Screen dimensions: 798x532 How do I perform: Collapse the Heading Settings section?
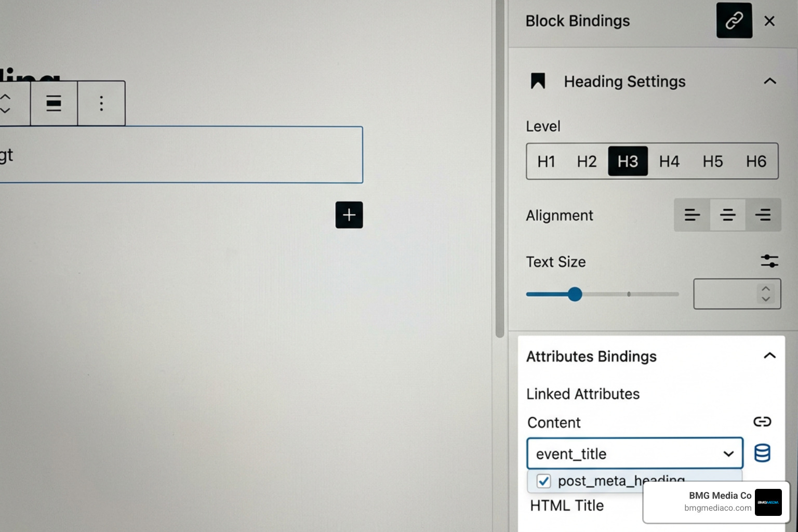coord(770,81)
